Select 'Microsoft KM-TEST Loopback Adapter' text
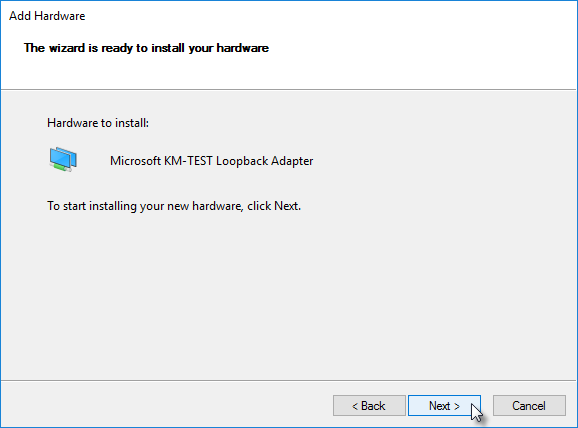This screenshot has height=428, width=578. (212, 161)
